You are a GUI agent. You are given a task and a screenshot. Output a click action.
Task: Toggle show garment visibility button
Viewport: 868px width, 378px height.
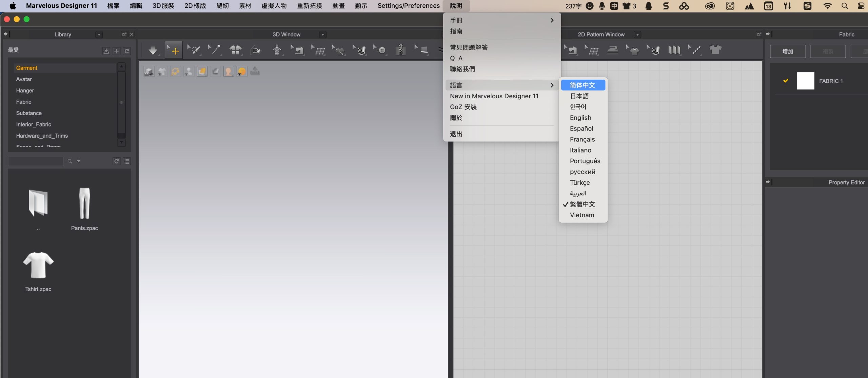point(162,72)
